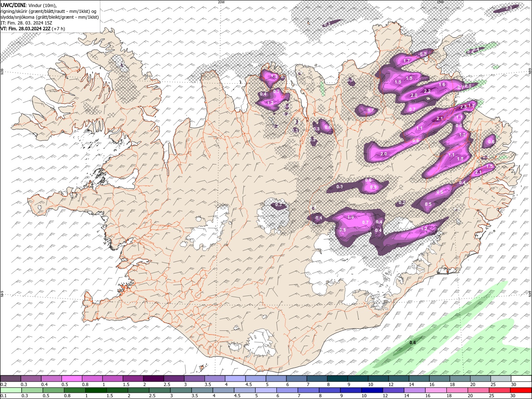This screenshot has width=532, height=399.
Task: Select bright red 30 rain legend swatch
Action: coord(521,390)
